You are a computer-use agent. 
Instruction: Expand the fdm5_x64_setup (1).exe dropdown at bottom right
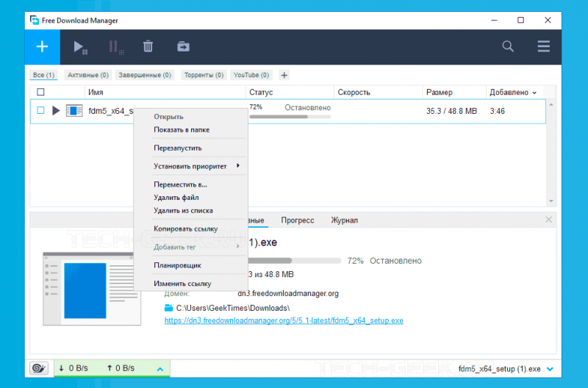[x=550, y=369]
